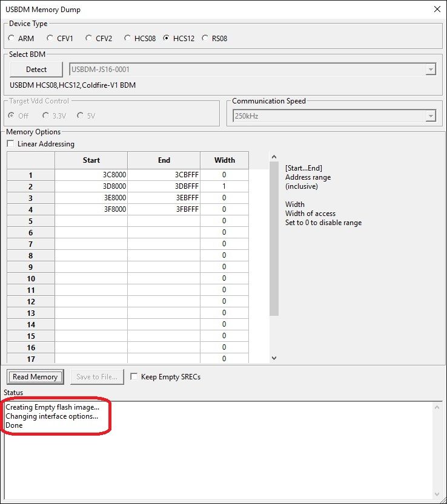This screenshot has width=447, height=504.
Task: Click the memory table scroll up arrow
Action: 274,157
